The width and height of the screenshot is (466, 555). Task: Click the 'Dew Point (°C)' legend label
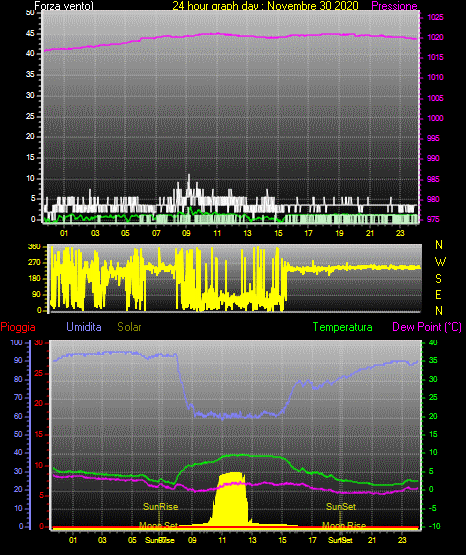[x=427, y=327]
